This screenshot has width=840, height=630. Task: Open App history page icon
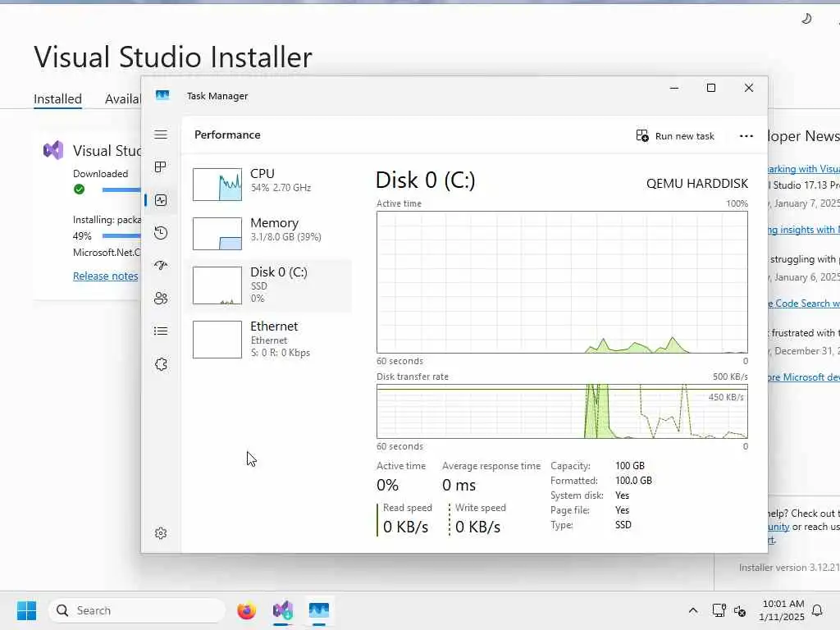[161, 233]
